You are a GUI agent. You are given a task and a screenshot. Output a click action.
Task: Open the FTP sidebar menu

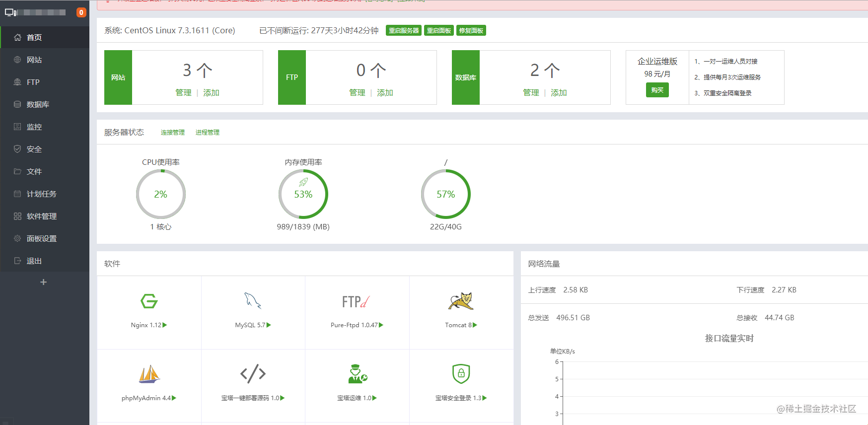tap(45, 82)
